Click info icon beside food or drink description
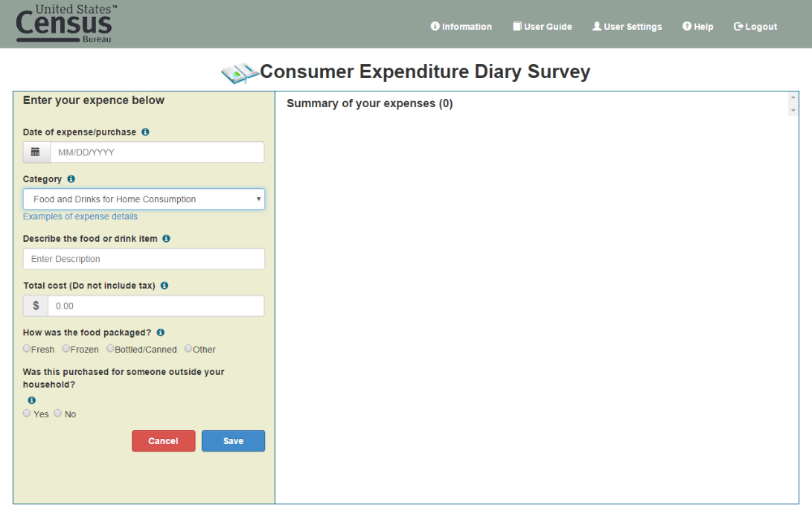Screen dimensions: 812x517 pyautogui.click(x=166, y=239)
